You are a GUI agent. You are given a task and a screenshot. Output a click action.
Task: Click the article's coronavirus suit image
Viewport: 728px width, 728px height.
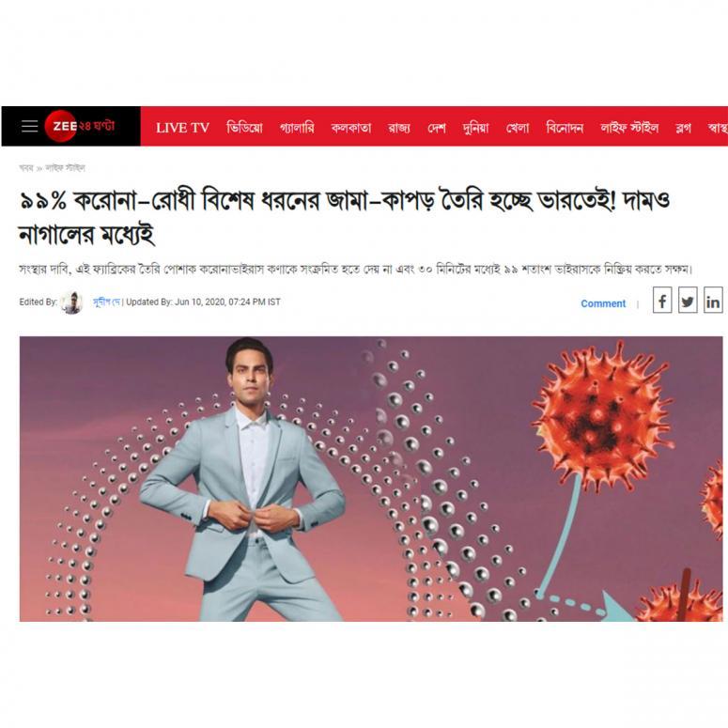coord(371,479)
